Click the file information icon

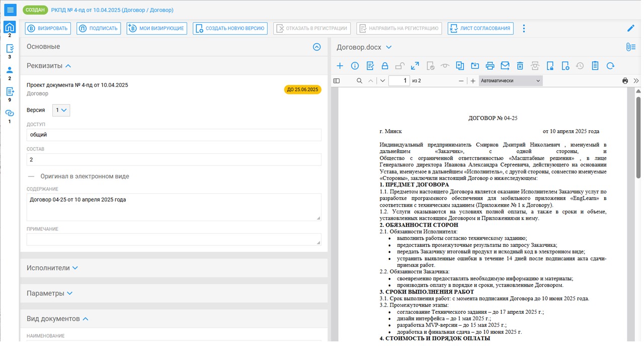pyautogui.click(x=355, y=66)
